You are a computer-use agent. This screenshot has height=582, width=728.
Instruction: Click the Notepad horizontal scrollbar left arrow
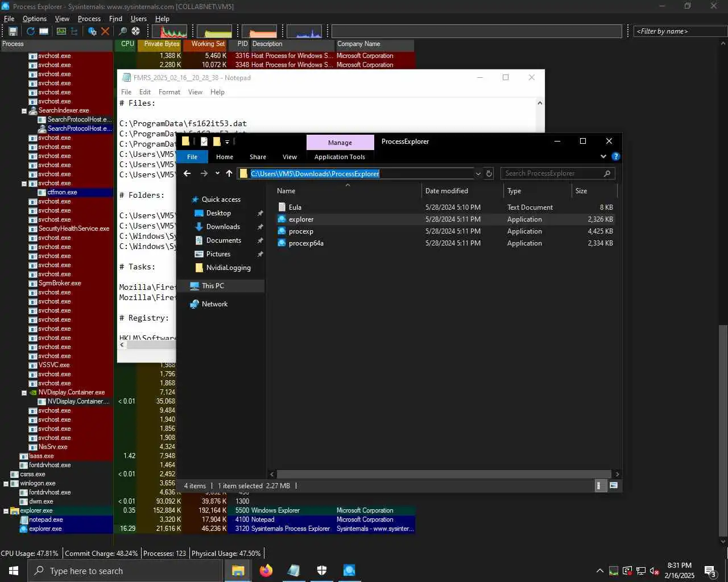click(x=122, y=345)
